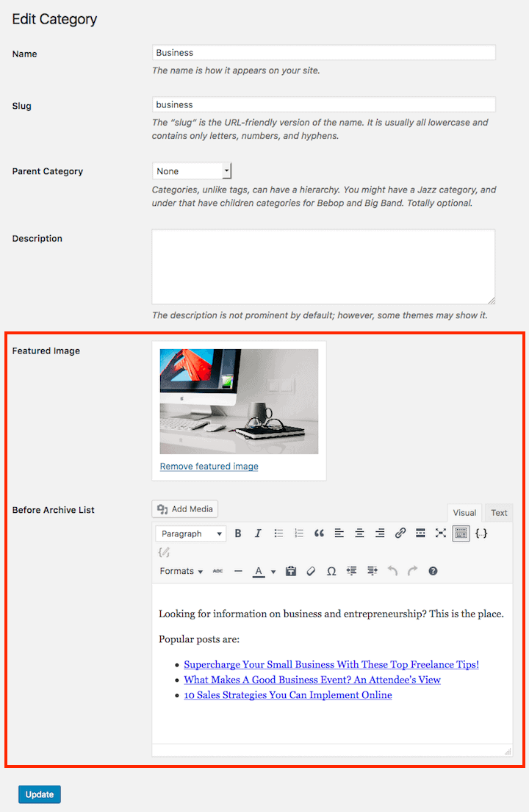Toggle italic formatting in the editor
The width and height of the screenshot is (529, 812).
tap(258, 533)
